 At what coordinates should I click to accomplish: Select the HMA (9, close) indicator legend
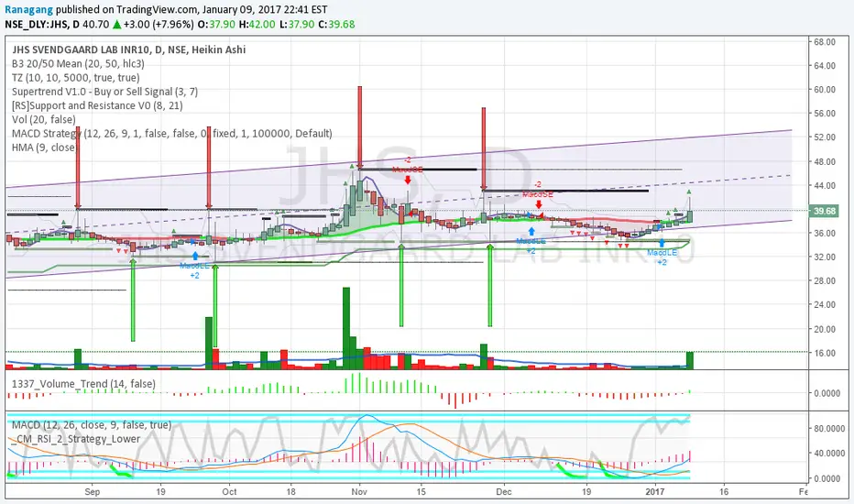coord(45,148)
